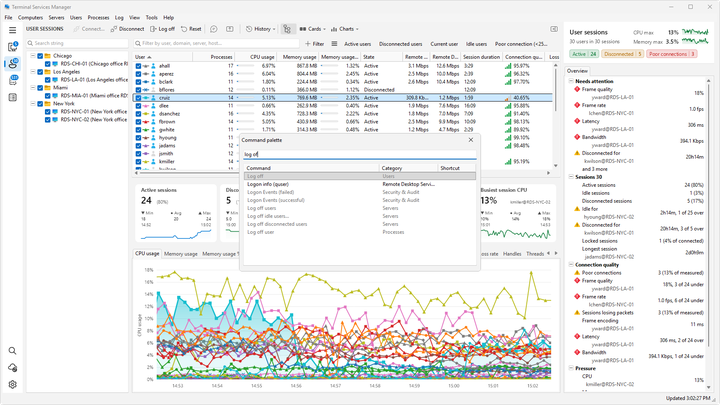Select the Overview tab

pos(577,71)
